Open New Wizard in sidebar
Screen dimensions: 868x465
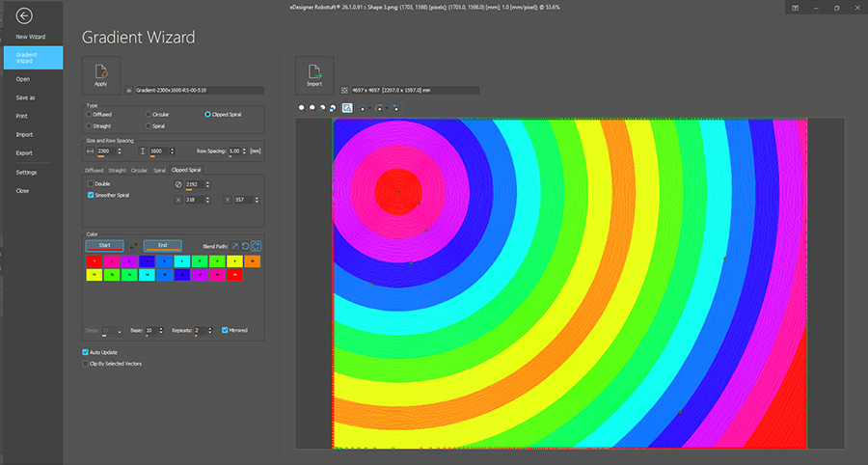click(x=31, y=37)
